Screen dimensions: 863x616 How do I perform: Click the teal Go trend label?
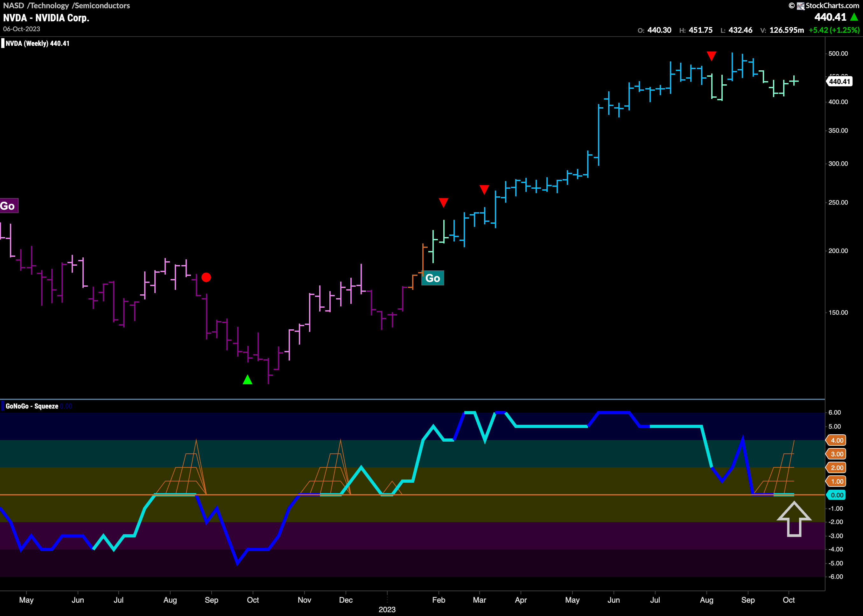click(432, 278)
